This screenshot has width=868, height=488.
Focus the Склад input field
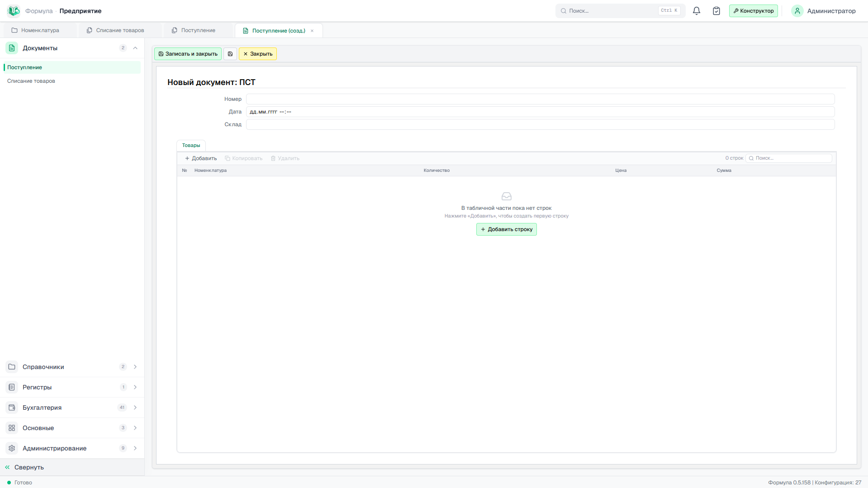[x=540, y=124]
